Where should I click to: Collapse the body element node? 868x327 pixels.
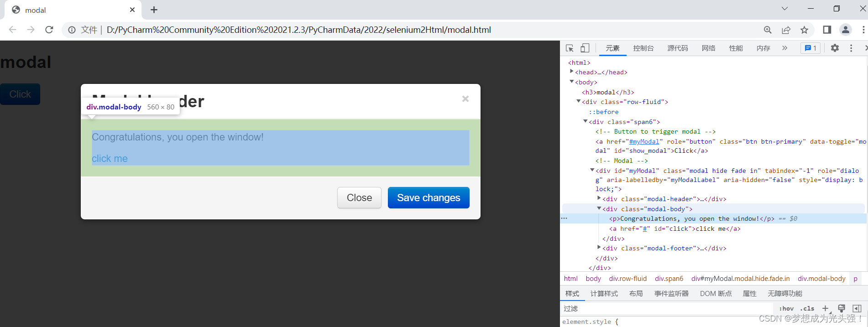[x=571, y=82]
